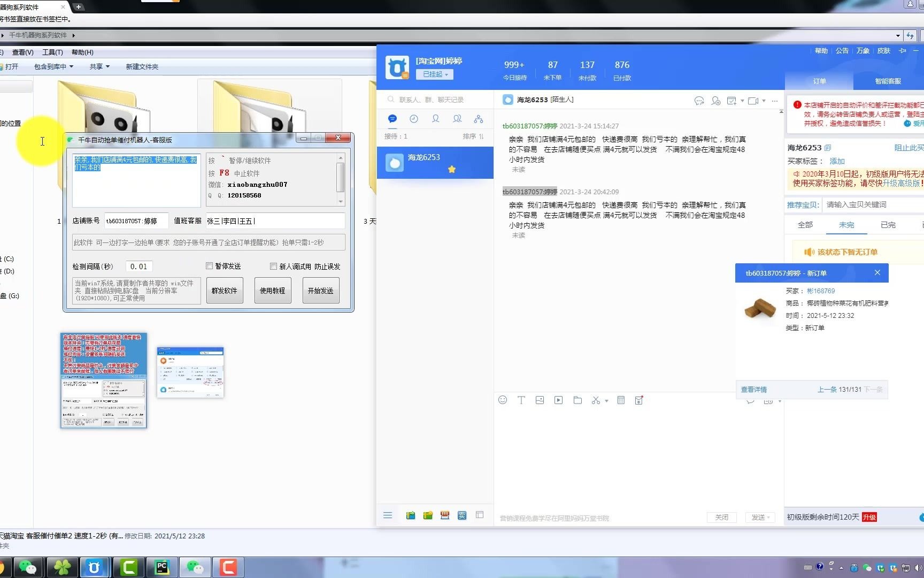Show recent contacts clock icon

(x=414, y=119)
